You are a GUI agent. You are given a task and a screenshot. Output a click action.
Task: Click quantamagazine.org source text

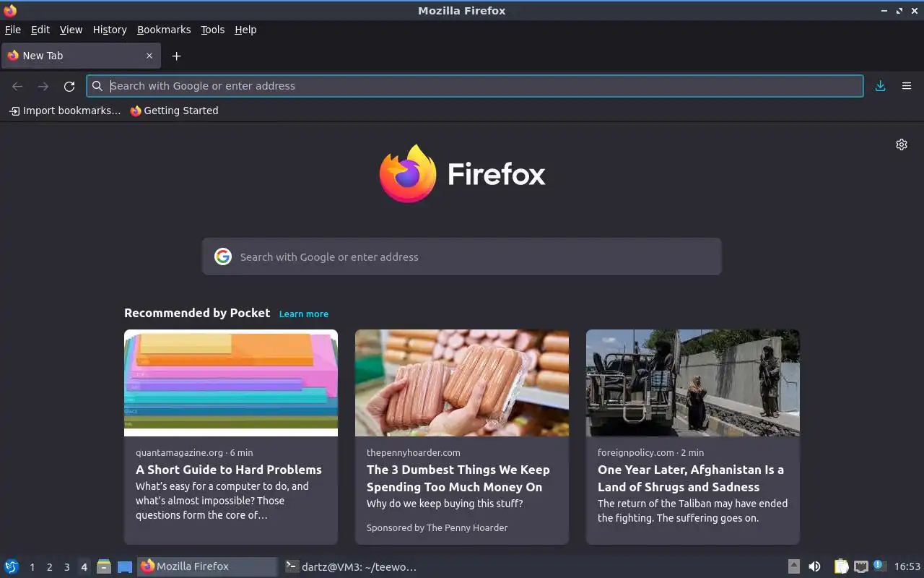pyautogui.click(x=179, y=452)
